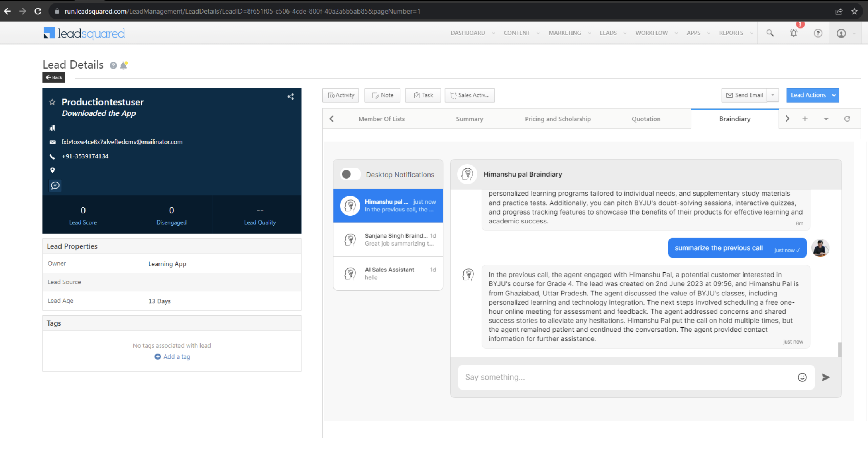Image resolution: width=868 pixels, height=450 pixels.
Task: Open the Send Email dropdown arrow
Action: click(772, 95)
